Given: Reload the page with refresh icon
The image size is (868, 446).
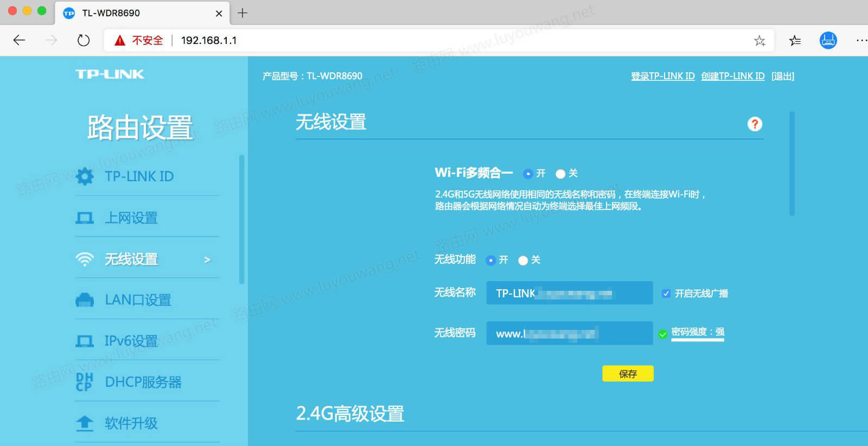Looking at the screenshot, I should click(84, 40).
